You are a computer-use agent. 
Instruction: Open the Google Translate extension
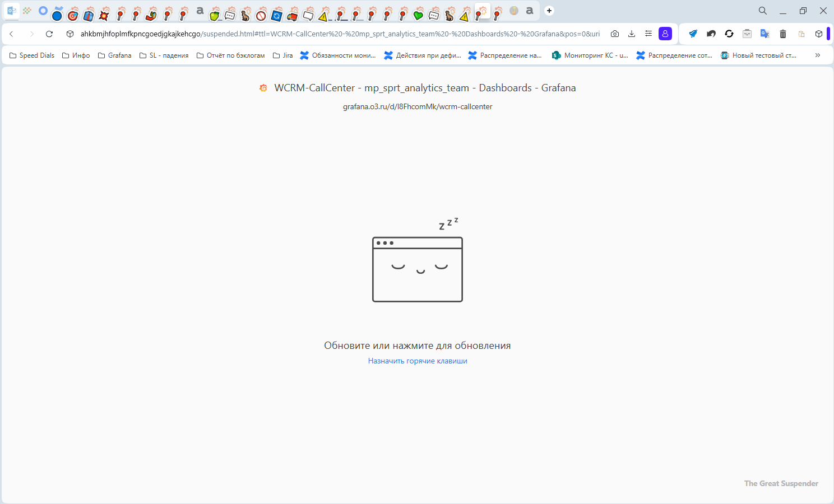pyautogui.click(x=765, y=34)
